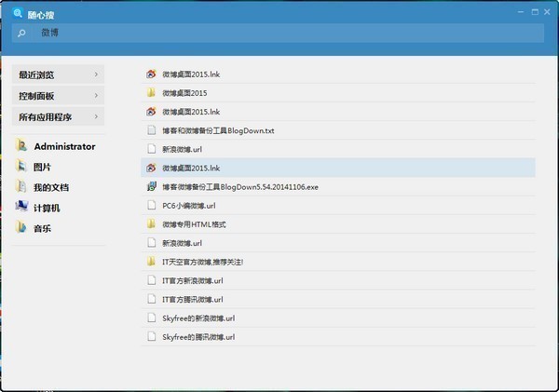559x392 pixels.
Task: Click the folder icon of IT天空官方微博,推荐关注!
Action: pos(151,262)
